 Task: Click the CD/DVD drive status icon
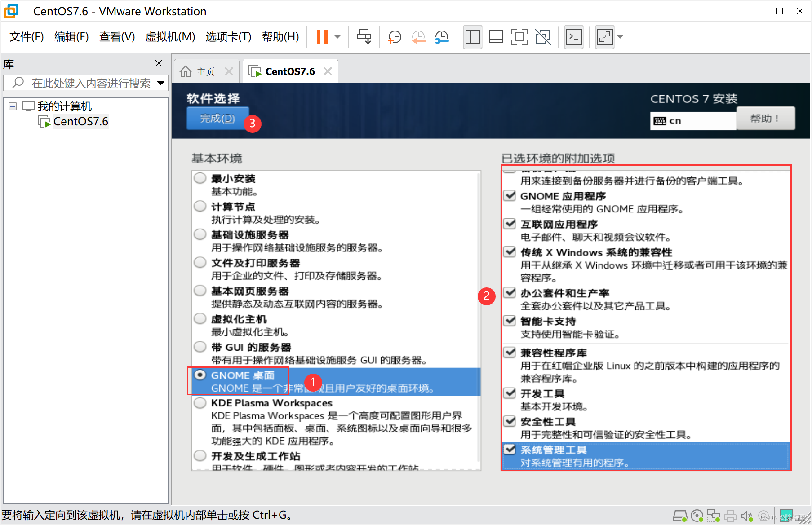pos(697,516)
